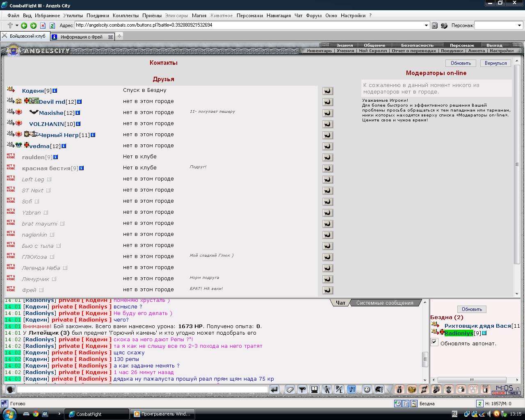525x420 pixels.
Task: Open the Персонаж combo box
Action: [498, 25]
